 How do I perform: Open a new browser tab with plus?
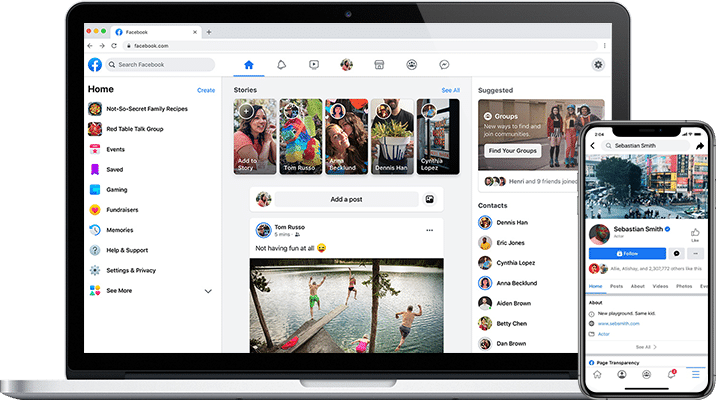point(209,32)
